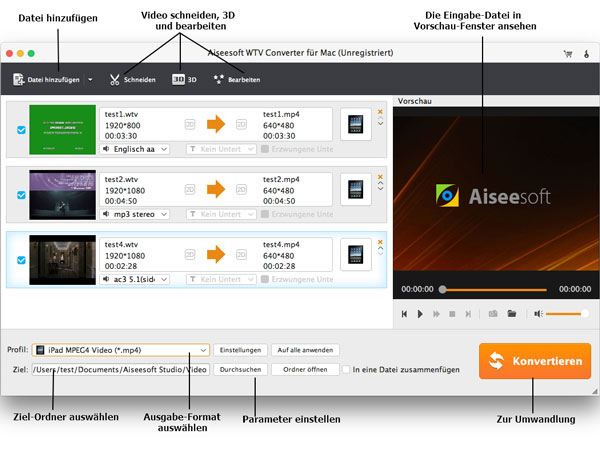This screenshot has width=600, height=452.
Task: Click the Einstellungen button
Action: tap(240, 350)
